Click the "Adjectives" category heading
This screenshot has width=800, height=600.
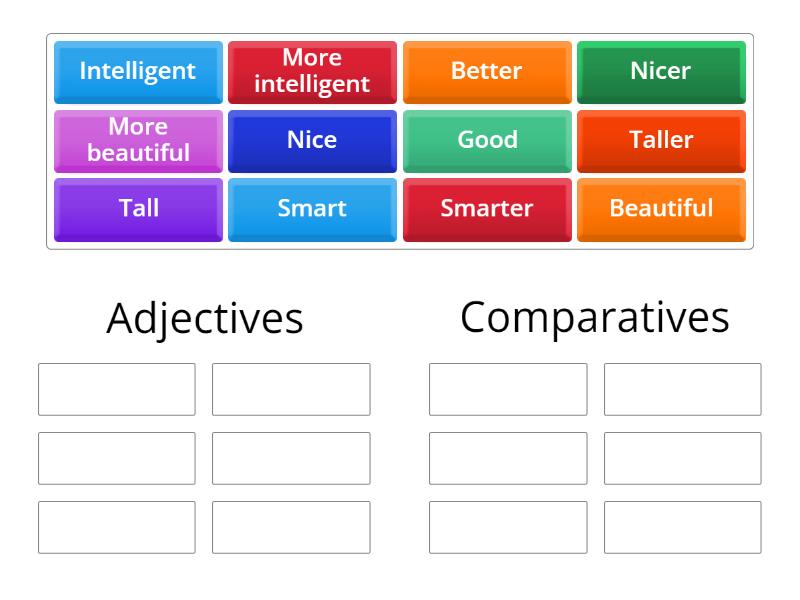pos(204,318)
